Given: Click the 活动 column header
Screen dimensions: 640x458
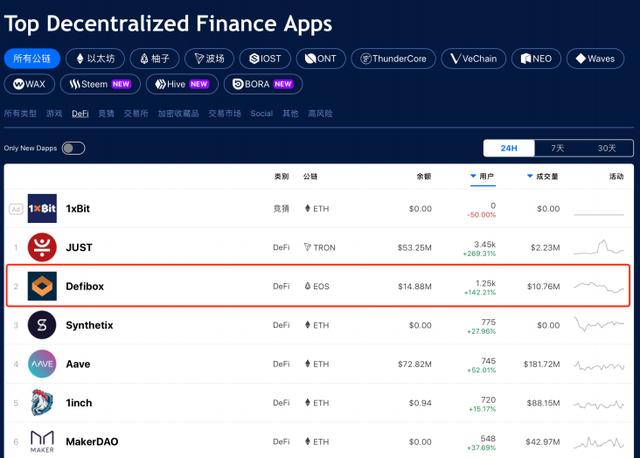Looking at the screenshot, I should point(616,176).
